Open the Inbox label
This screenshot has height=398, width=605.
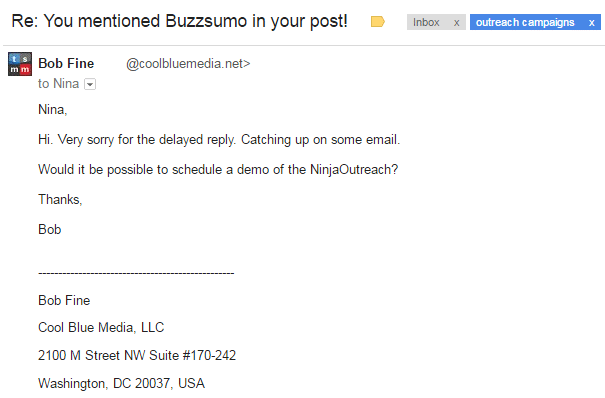(x=426, y=22)
